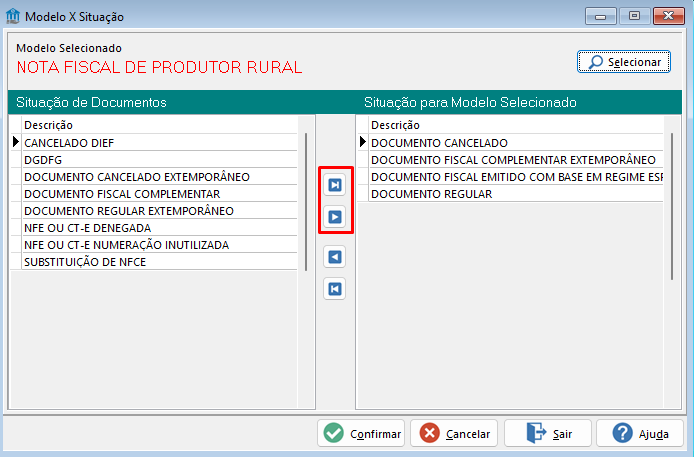Click the move selected right arrow button
The width and height of the screenshot is (694, 457).
pos(335,217)
